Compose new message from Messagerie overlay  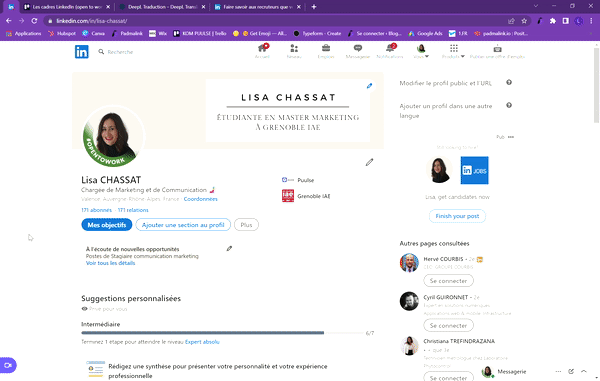[571, 371]
